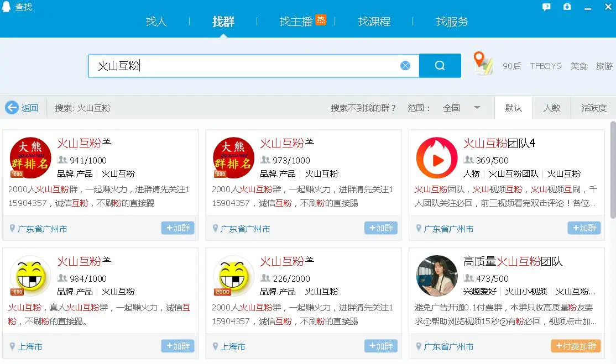Click the 473/500 member count
This screenshot has height=364, width=616.
[x=492, y=278]
